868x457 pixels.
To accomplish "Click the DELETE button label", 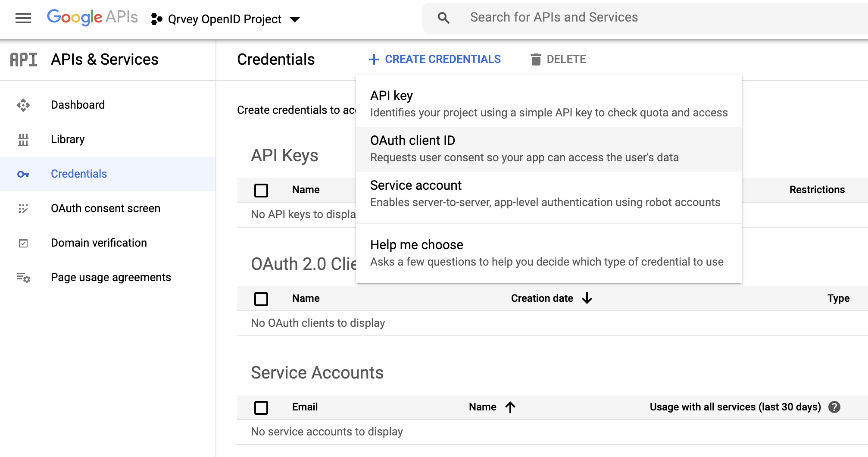I will coord(566,59).
